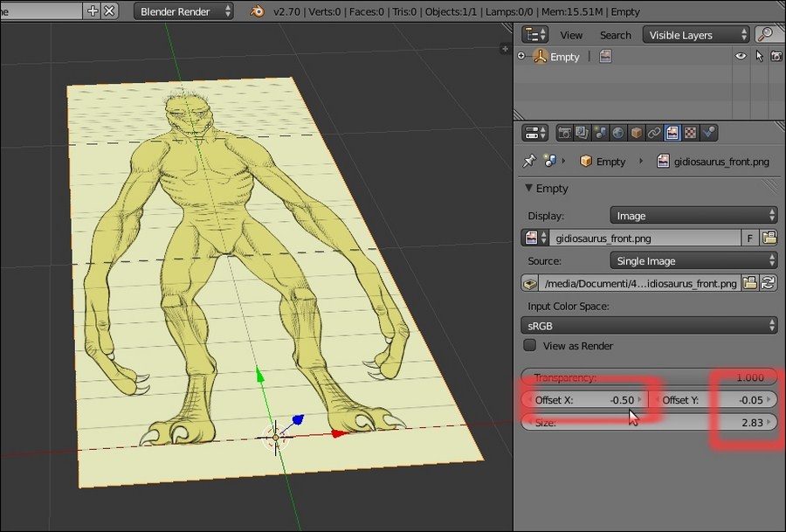Image resolution: width=786 pixels, height=532 pixels.
Task: Toggle renderability of Empty with the camera icon
Action: pos(776,56)
